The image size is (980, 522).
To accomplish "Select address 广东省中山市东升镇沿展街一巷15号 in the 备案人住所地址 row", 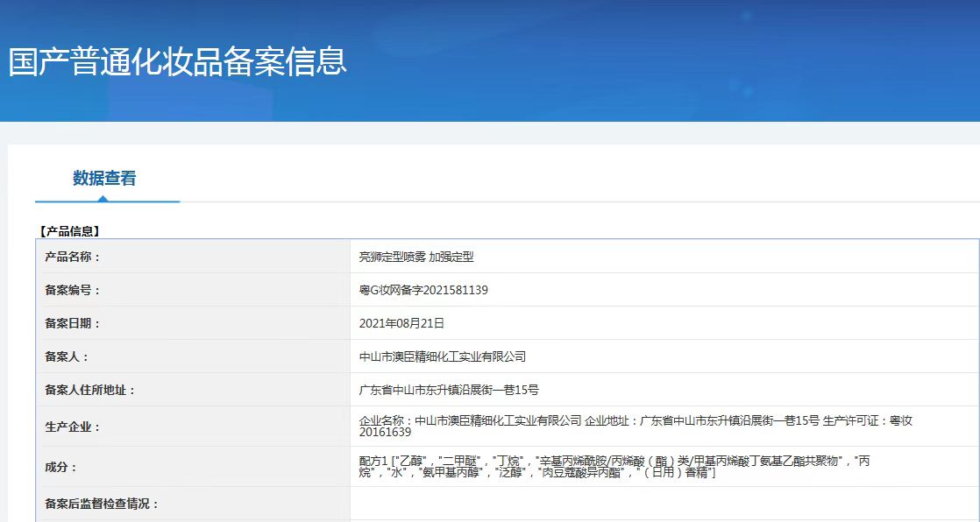I will click(449, 391).
